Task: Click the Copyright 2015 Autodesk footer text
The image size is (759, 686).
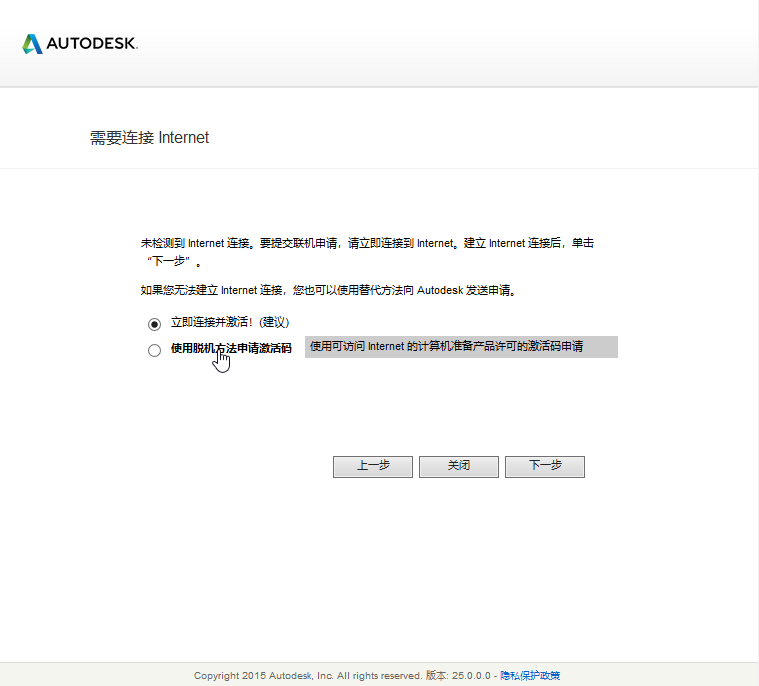Action: 343,675
